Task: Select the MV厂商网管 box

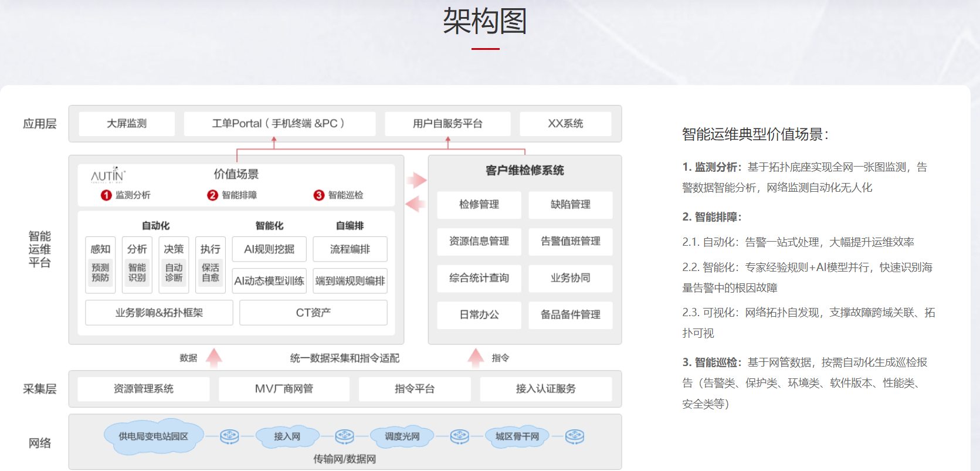Action: (284, 389)
